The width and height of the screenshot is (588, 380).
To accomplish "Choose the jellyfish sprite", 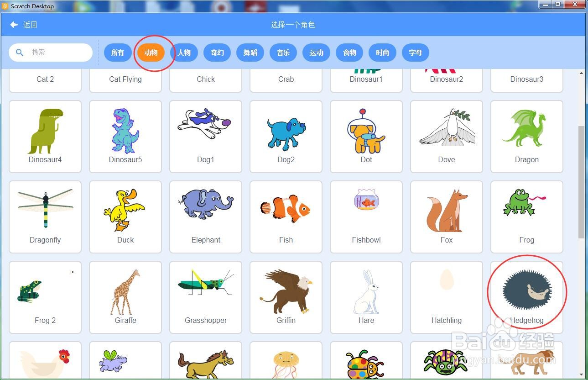I will 286,361.
